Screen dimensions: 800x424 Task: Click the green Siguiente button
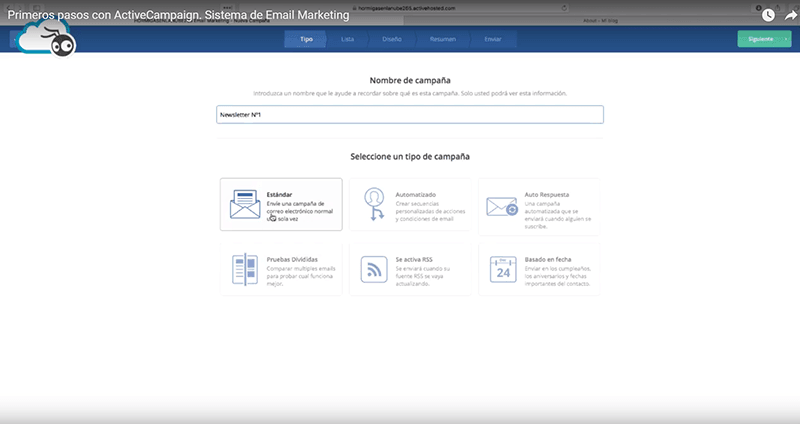tap(764, 39)
